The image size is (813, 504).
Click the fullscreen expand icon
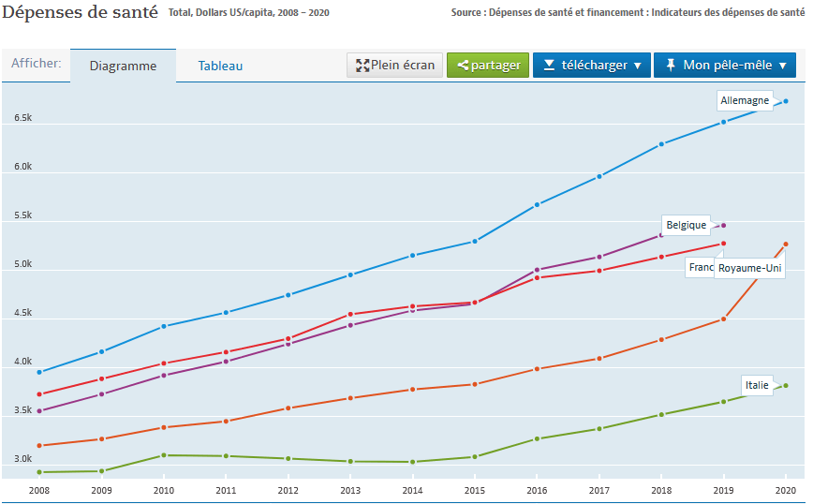pyautogui.click(x=362, y=66)
